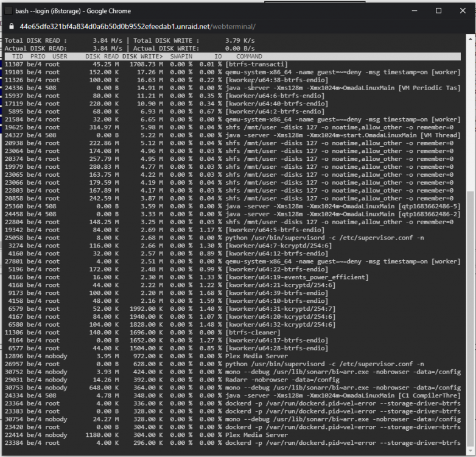Click [kworker/u64:39-btrfs-endio] command
476x457 pixels.
pyautogui.click(x=277, y=293)
